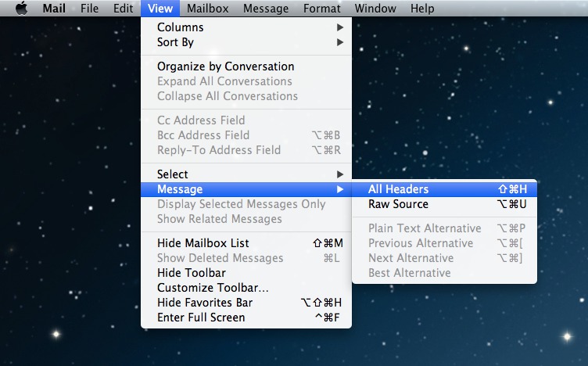Click Plain Text Alternative item
Image resolution: width=588 pixels, height=366 pixels.
point(444,228)
